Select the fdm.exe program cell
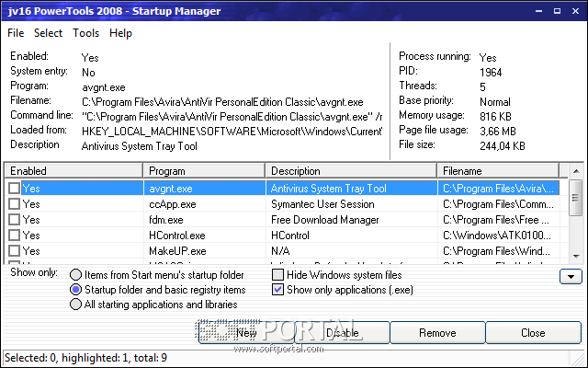Viewport: 588px width, 368px height. tap(204, 219)
